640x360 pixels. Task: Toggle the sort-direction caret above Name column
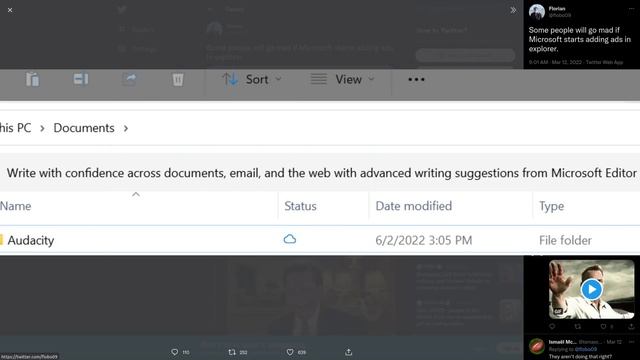pos(136,194)
